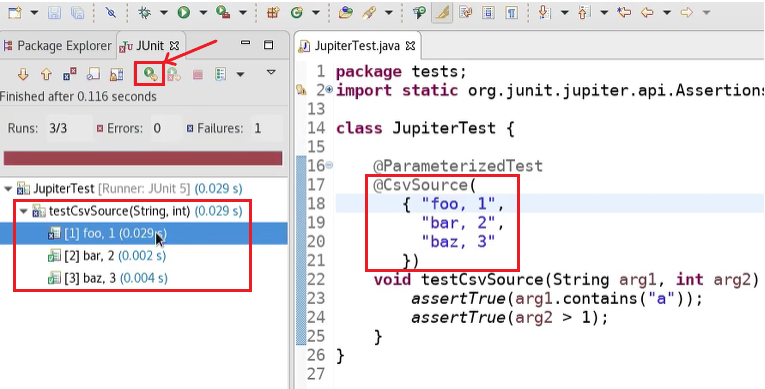
Task: Switch to Package Explorer tab
Action: click(57, 46)
